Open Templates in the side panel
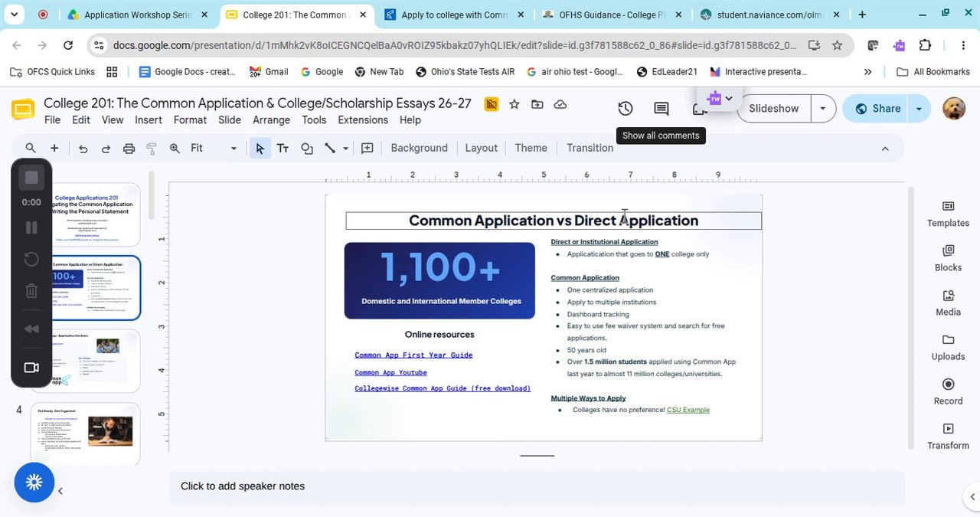 click(948, 214)
